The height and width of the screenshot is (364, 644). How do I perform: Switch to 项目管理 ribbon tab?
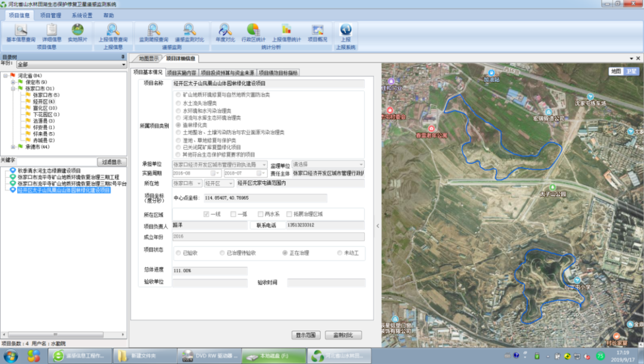51,15
